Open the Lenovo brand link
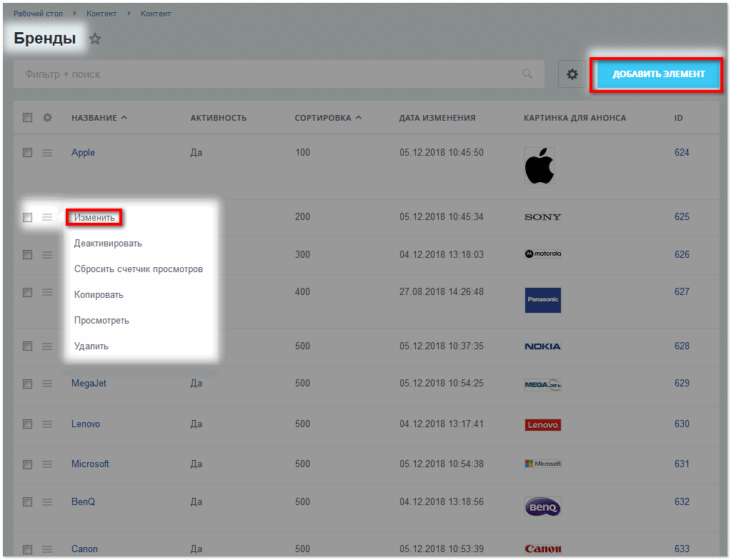731x560 pixels. point(85,424)
